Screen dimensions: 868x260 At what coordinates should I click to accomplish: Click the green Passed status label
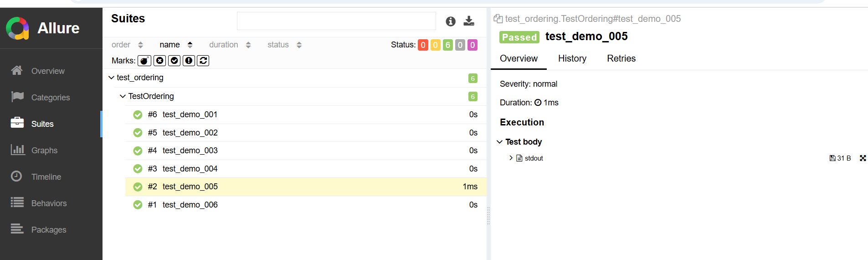coord(519,37)
